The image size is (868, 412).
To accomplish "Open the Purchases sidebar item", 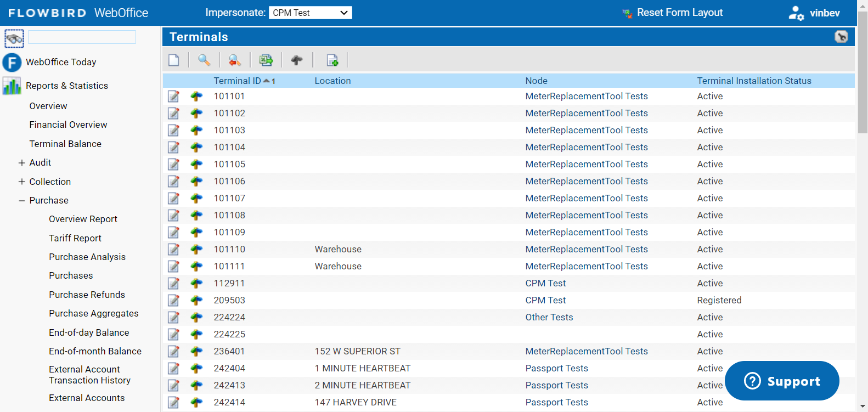I will click(x=71, y=275).
